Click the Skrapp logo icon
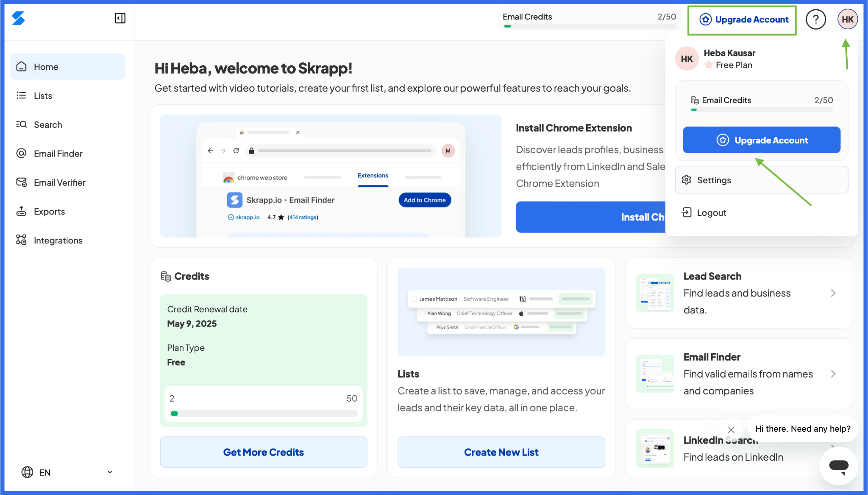Screen dimensions: 868x495 [18, 18]
